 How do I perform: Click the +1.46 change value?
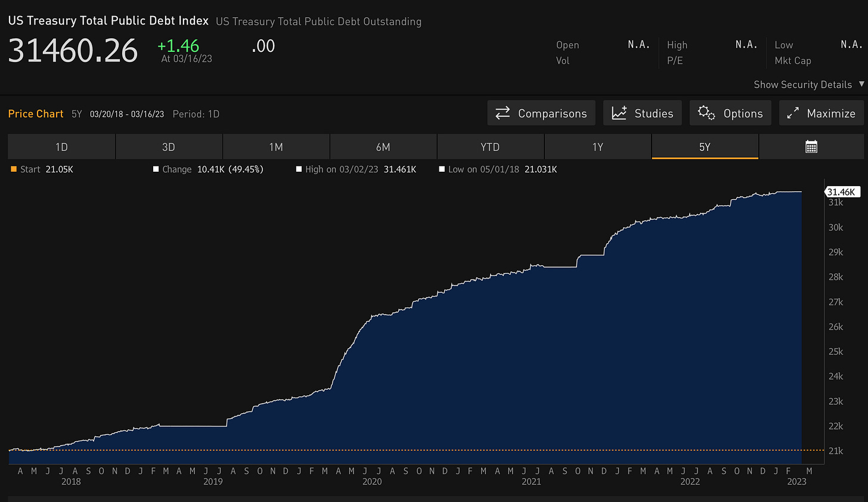coord(178,46)
